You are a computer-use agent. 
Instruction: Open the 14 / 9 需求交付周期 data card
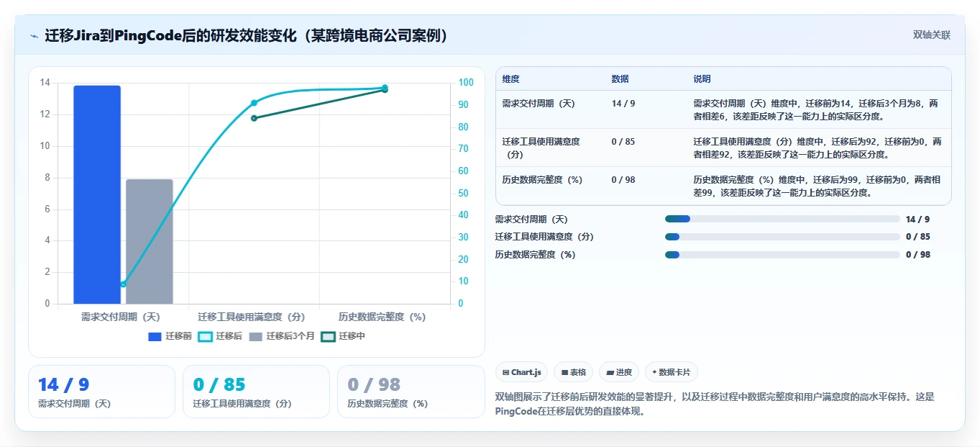pos(101,392)
